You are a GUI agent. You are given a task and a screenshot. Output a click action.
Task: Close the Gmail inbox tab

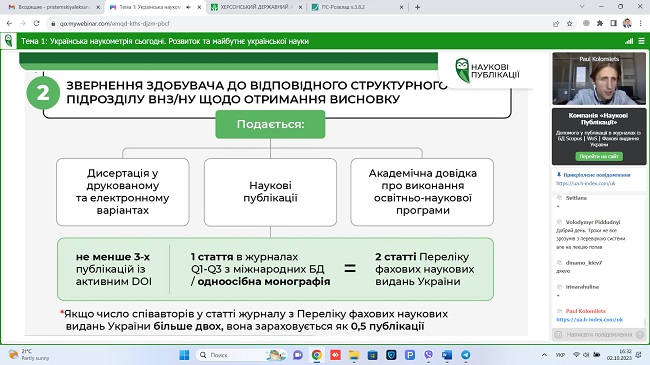point(98,7)
